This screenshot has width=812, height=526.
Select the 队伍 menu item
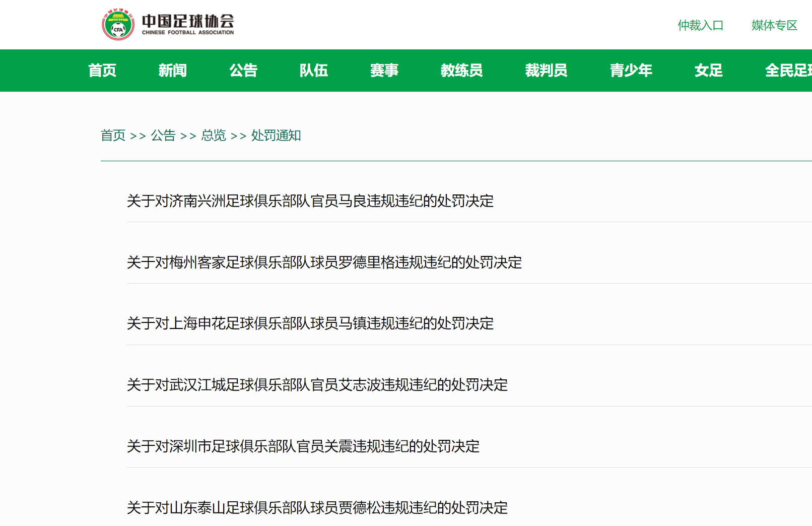(x=314, y=71)
